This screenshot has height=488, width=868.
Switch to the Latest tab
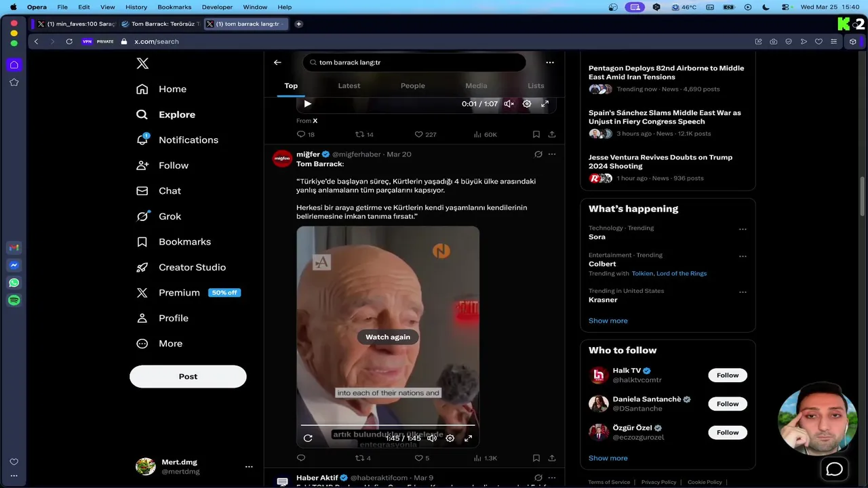pos(349,86)
